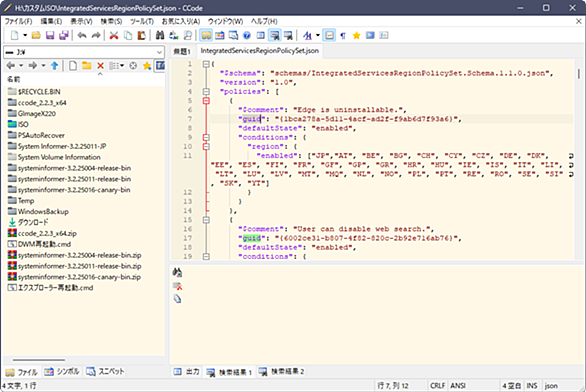Switch to the 出力 bottom tab

tap(187, 372)
